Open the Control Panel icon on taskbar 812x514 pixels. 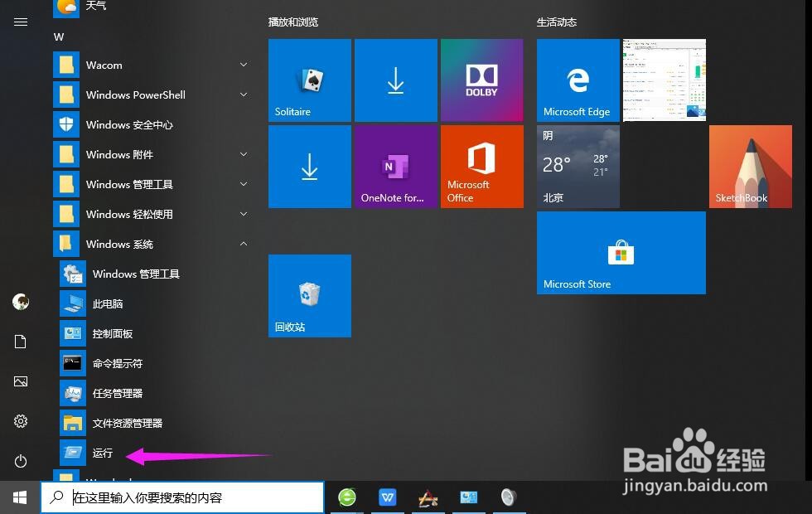tap(469, 497)
